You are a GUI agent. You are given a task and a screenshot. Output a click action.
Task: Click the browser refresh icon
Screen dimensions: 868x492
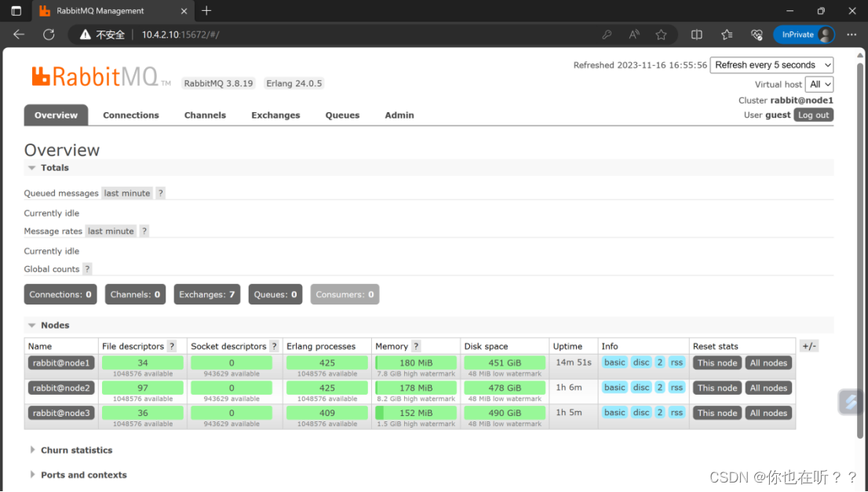click(48, 35)
